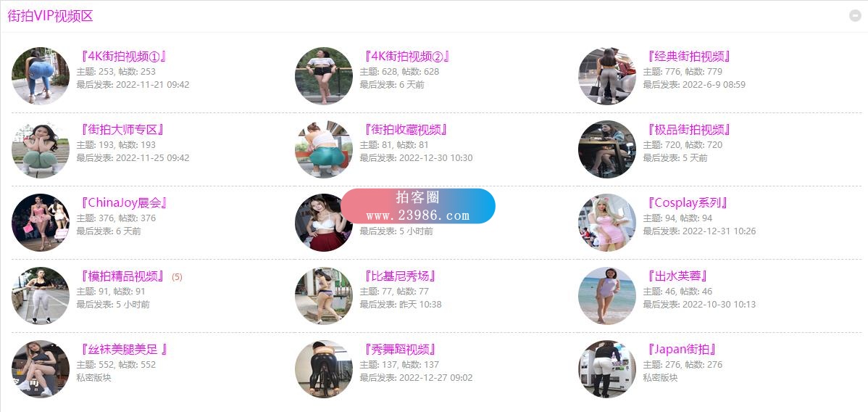Open 模拍精品视频 board
This screenshot has height=412, width=868.
coord(122,276)
